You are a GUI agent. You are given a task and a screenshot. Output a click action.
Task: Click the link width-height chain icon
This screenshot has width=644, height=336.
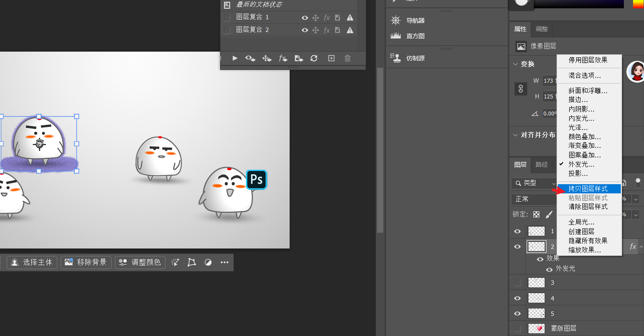point(521,89)
